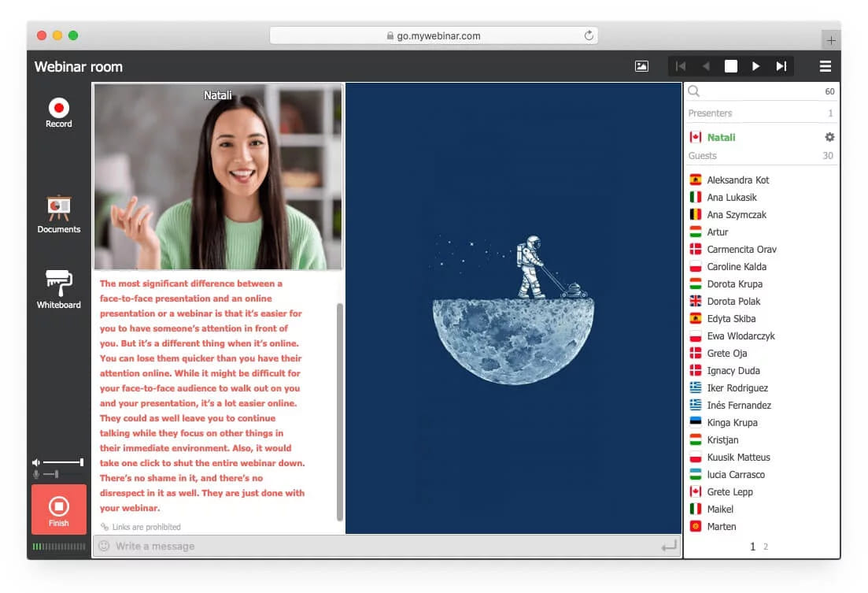Open the Whiteboard tool
Image resolution: width=868 pixels, height=593 pixels.
tap(59, 289)
